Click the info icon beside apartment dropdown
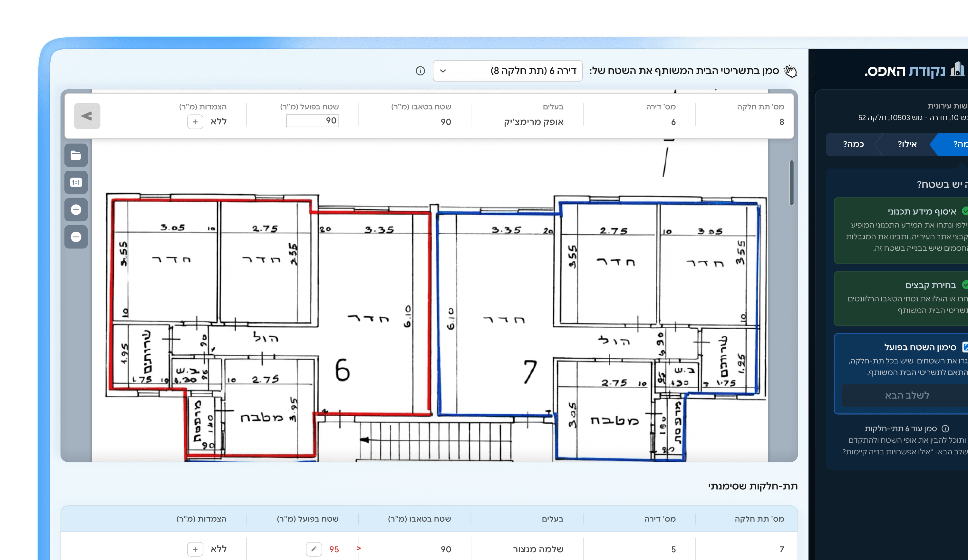 (420, 71)
